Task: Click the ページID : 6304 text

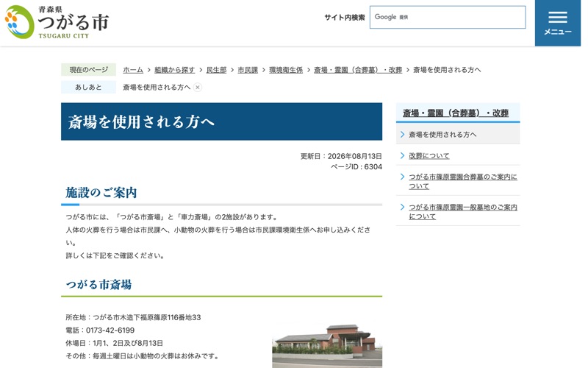Action: tap(356, 167)
